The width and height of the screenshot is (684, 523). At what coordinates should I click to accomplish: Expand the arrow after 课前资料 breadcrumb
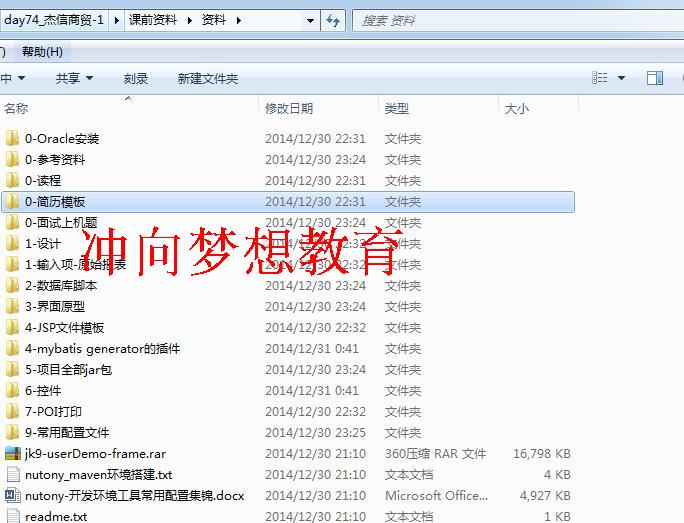190,20
